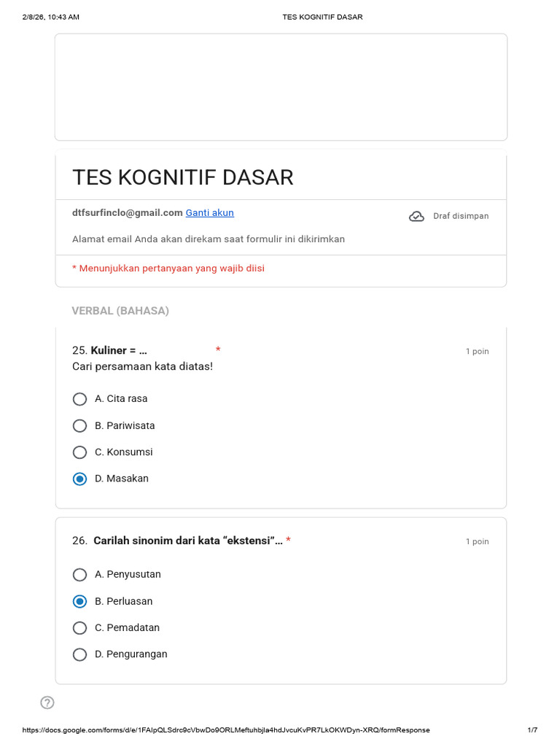Select option D. Pengurangan
The width and height of the screenshot is (560, 747).
[79, 654]
